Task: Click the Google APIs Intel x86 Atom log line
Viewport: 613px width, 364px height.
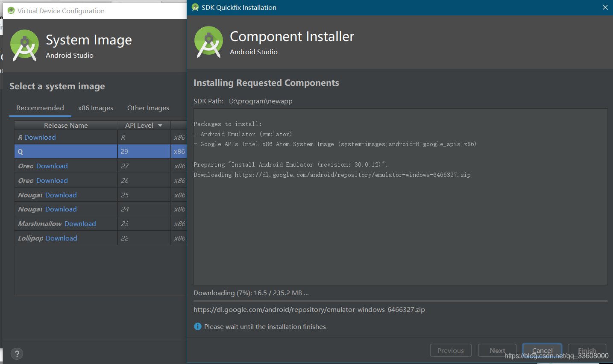Action: click(x=335, y=144)
